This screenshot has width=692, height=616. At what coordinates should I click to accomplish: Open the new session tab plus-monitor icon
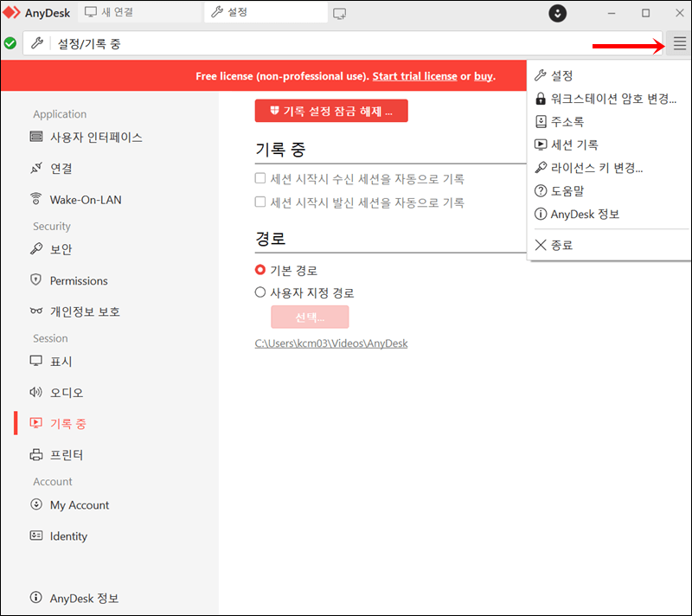click(x=339, y=13)
